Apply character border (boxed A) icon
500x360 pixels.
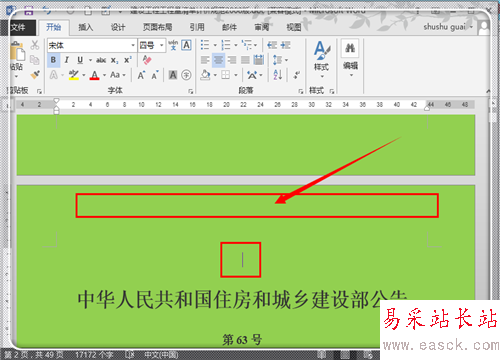(x=186, y=45)
